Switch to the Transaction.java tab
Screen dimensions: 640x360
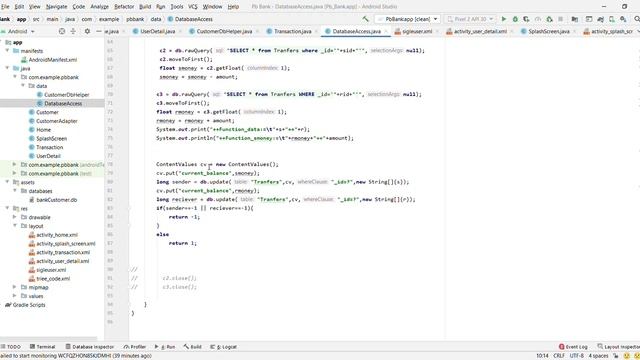pos(292,31)
